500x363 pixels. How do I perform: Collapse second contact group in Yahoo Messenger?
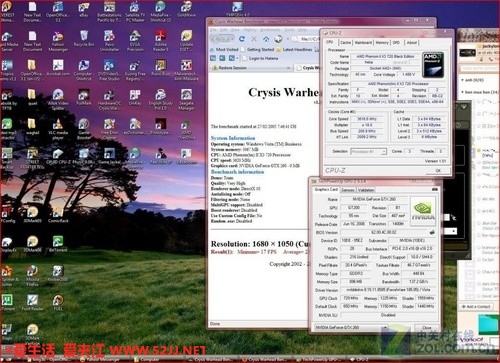click(x=462, y=92)
